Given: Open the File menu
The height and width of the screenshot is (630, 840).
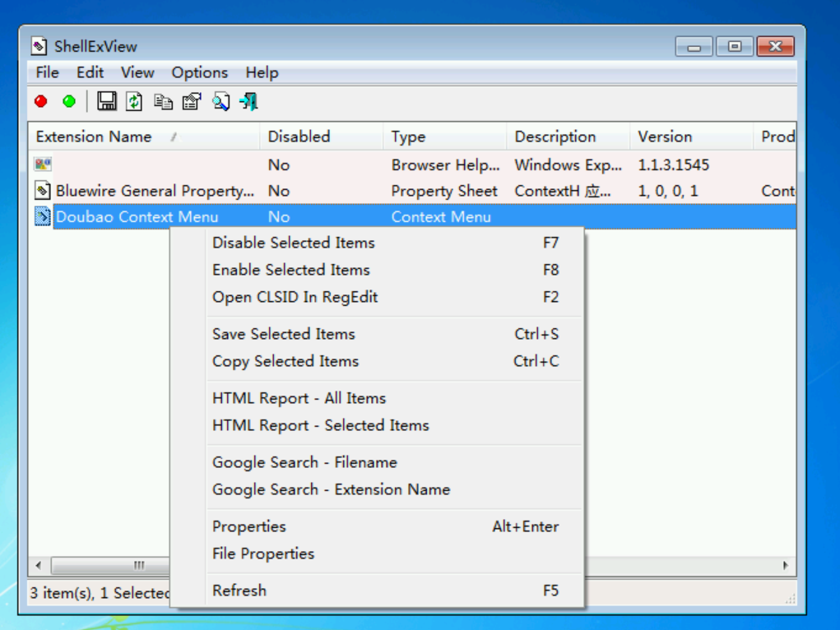Looking at the screenshot, I should click(47, 72).
